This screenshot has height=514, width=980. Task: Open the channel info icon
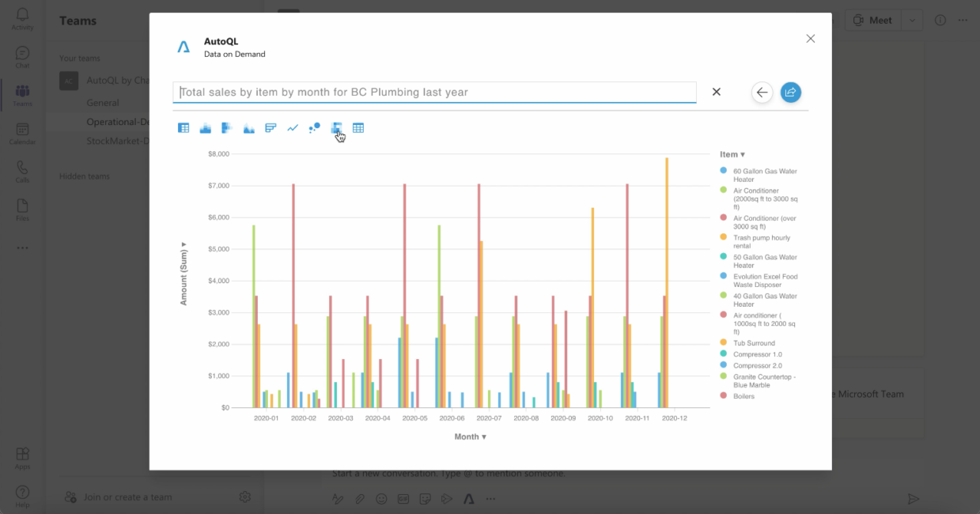coord(940,21)
